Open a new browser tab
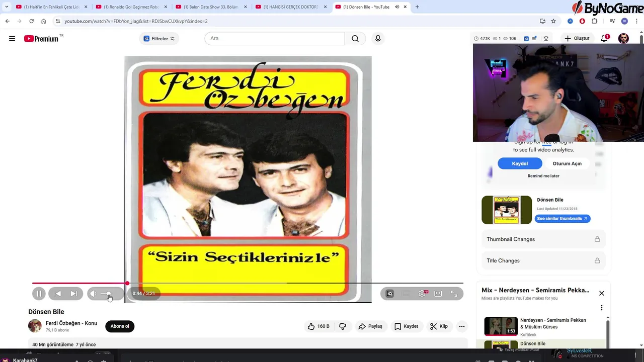 coord(417,7)
